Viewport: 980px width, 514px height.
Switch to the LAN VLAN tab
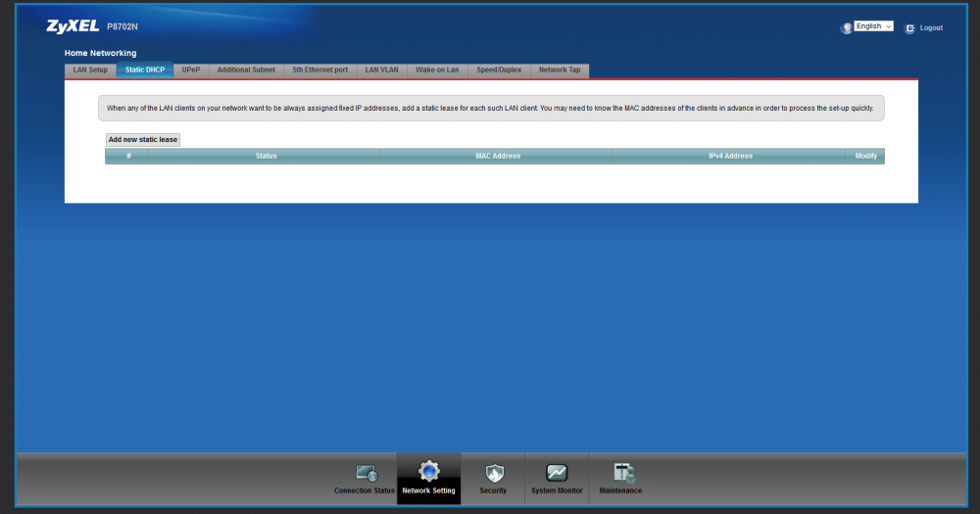click(x=382, y=70)
